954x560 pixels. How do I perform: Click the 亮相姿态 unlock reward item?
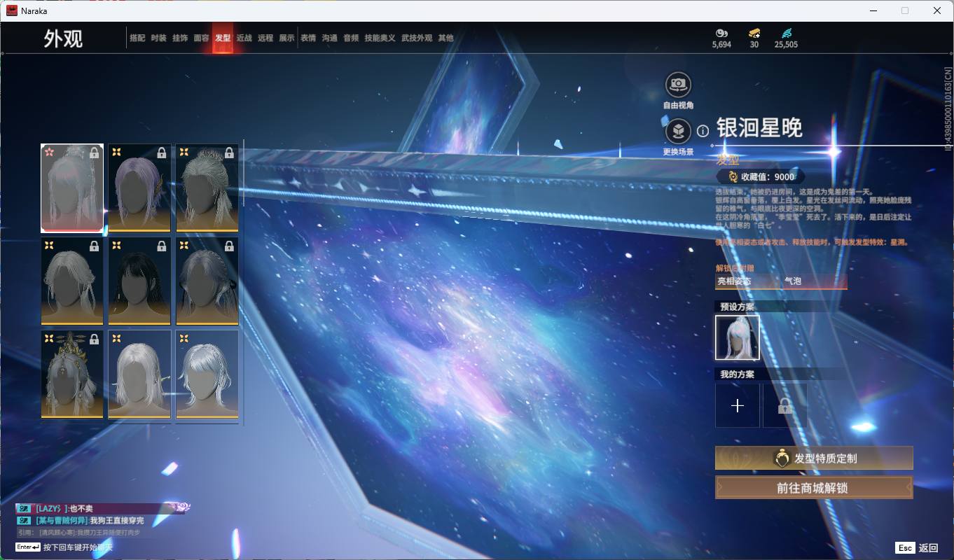coord(734,281)
